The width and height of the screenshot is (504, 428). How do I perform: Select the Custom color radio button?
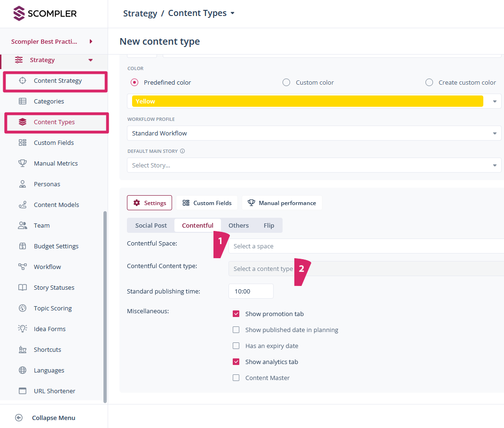tap(286, 82)
